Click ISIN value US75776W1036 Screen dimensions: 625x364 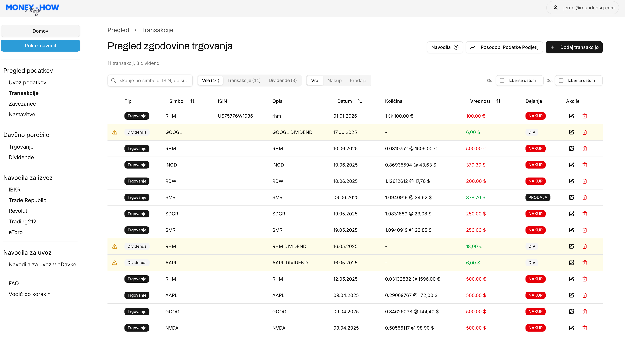point(235,116)
